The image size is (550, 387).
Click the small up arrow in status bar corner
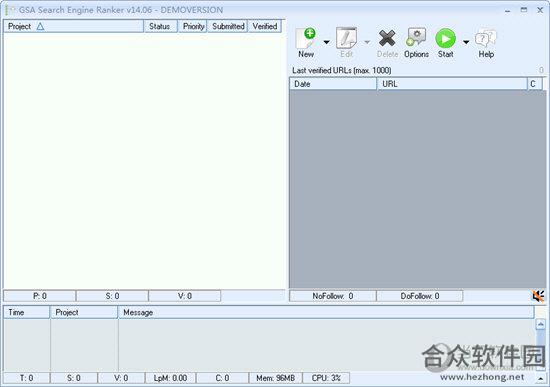pos(541,379)
